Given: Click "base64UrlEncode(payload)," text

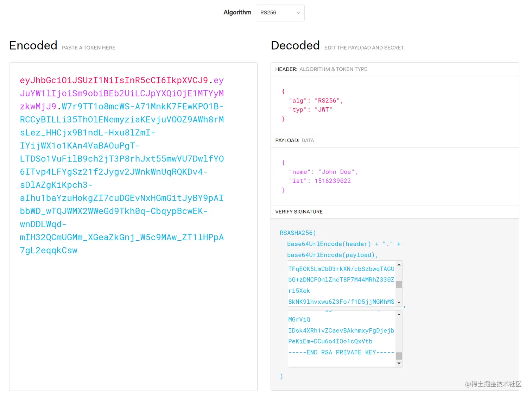Looking at the screenshot, I should point(332,255).
